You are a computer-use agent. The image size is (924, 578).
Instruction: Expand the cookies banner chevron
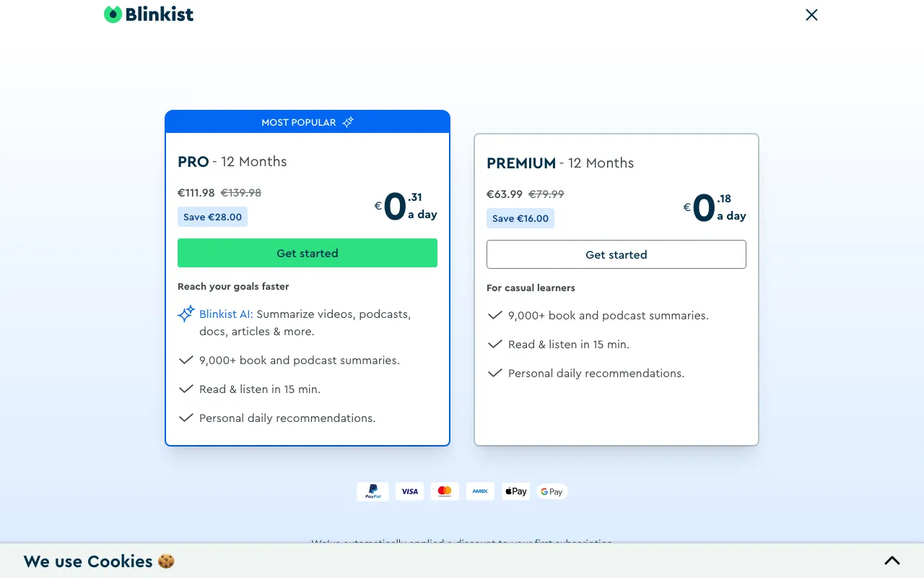click(x=892, y=561)
